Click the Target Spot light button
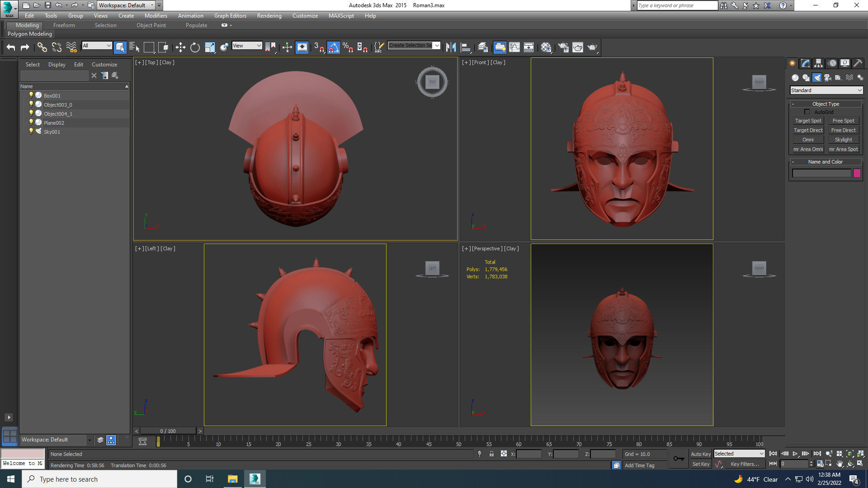This screenshot has height=488, width=868. pos(808,121)
